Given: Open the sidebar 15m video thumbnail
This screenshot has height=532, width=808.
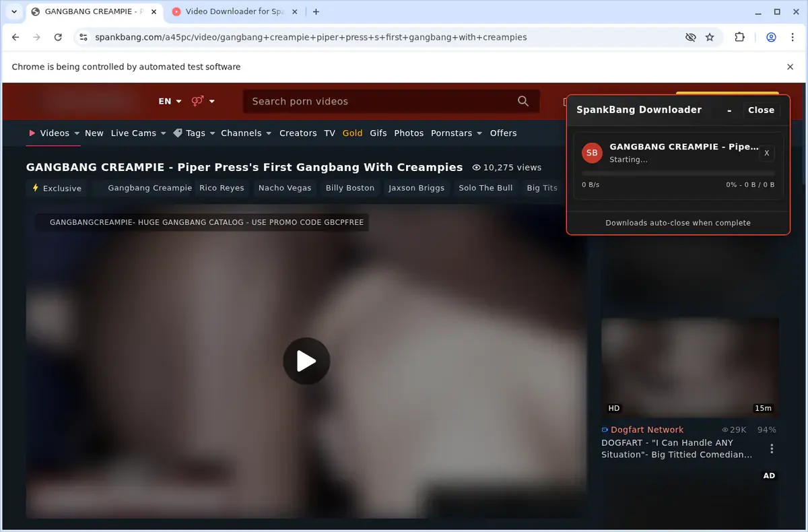Looking at the screenshot, I should pos(690,367).
